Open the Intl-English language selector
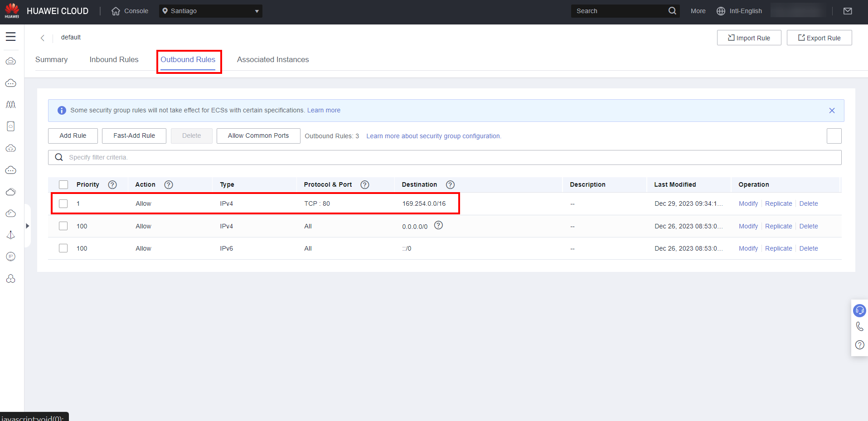 [x=739, y=11]
